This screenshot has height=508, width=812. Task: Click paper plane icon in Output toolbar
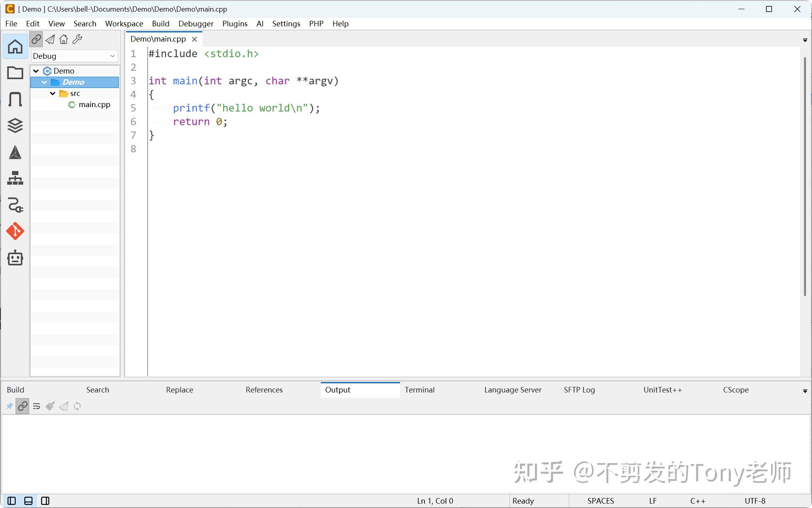tap(64, 406)
